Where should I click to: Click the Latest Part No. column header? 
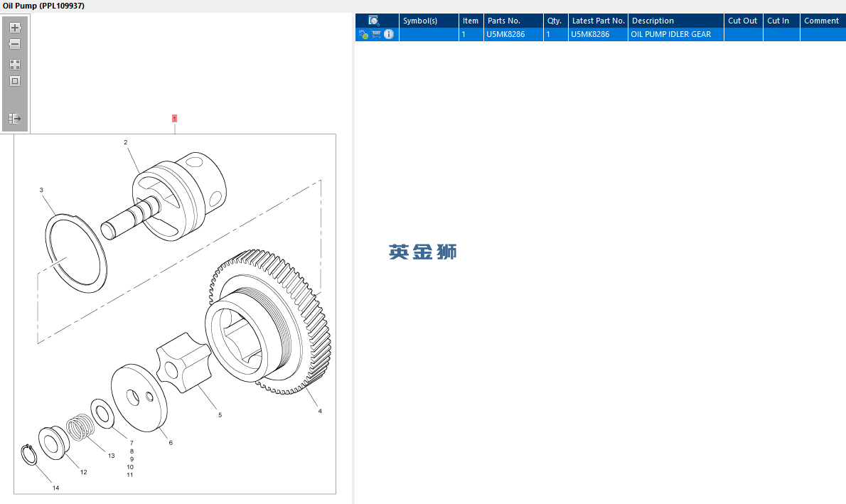click(x=599, y=21)
